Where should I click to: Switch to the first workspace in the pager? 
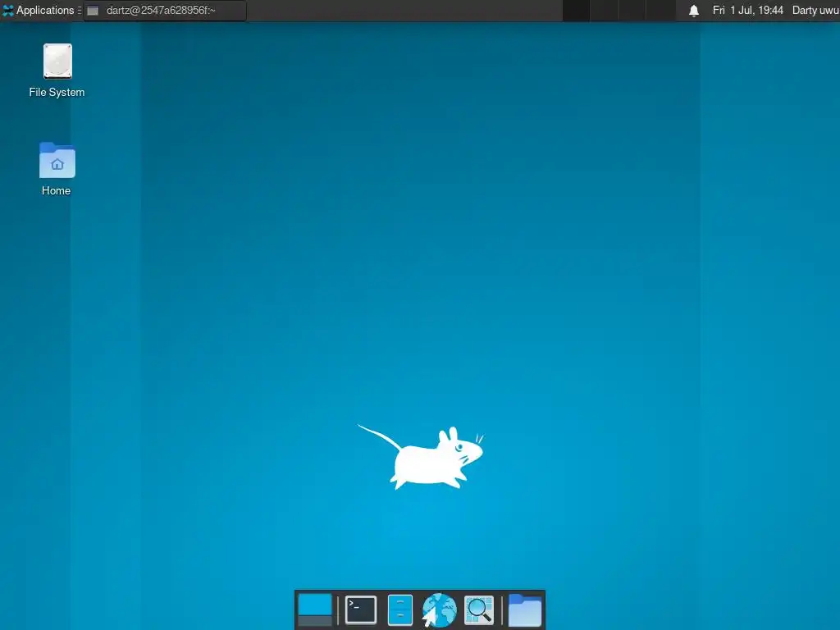576,10
